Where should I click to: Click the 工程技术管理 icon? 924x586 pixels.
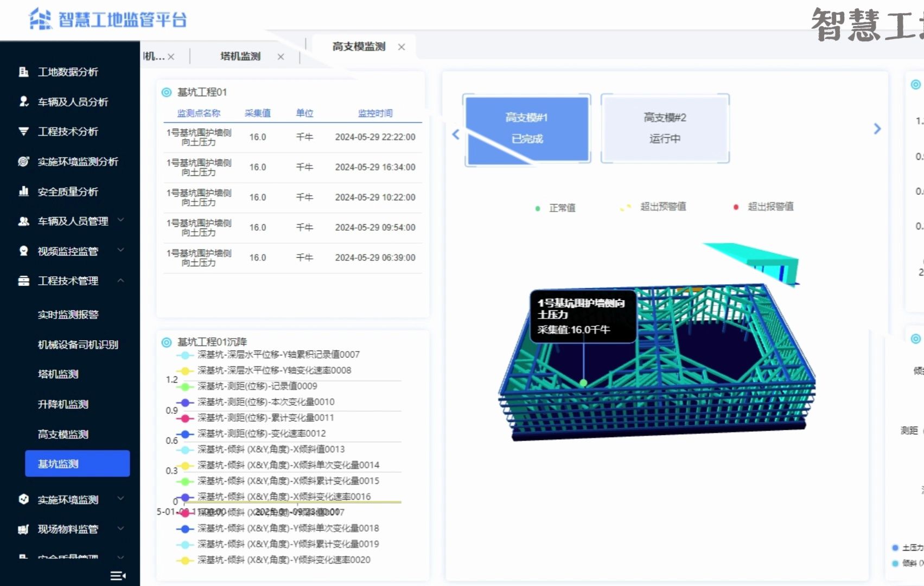click(23, 281)
